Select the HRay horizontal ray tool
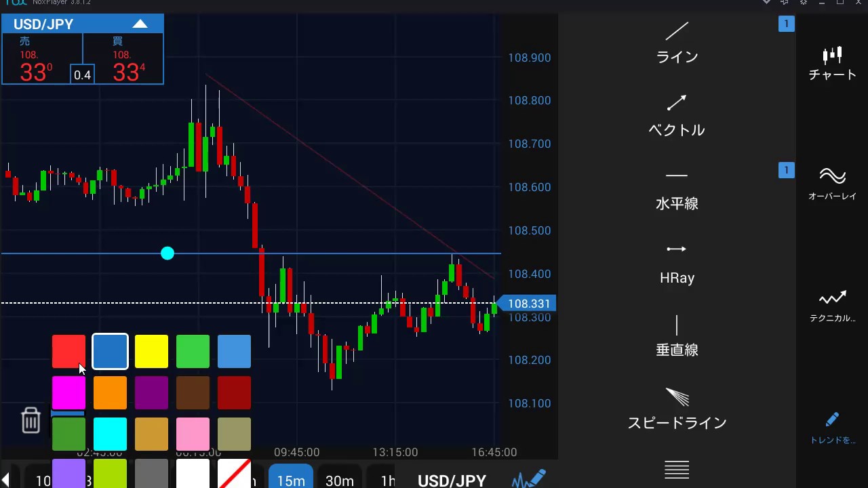868x488 pixels. (677, 264)
